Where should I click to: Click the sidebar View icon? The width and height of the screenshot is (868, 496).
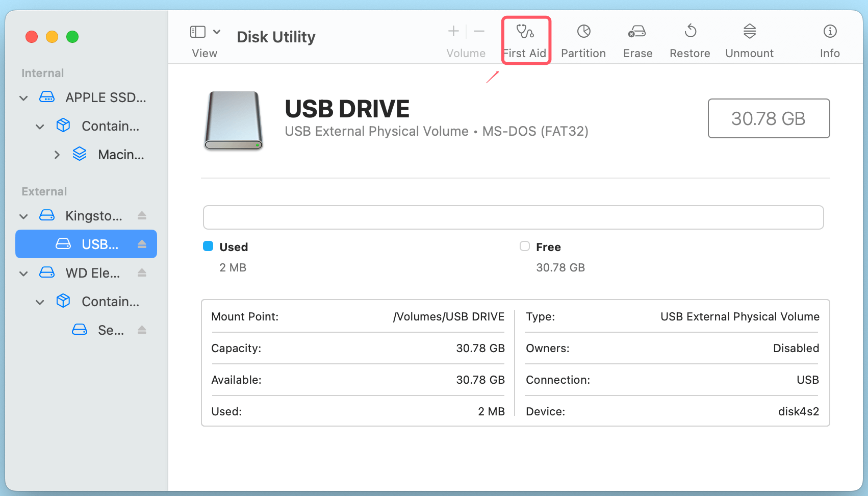(197, 31)
